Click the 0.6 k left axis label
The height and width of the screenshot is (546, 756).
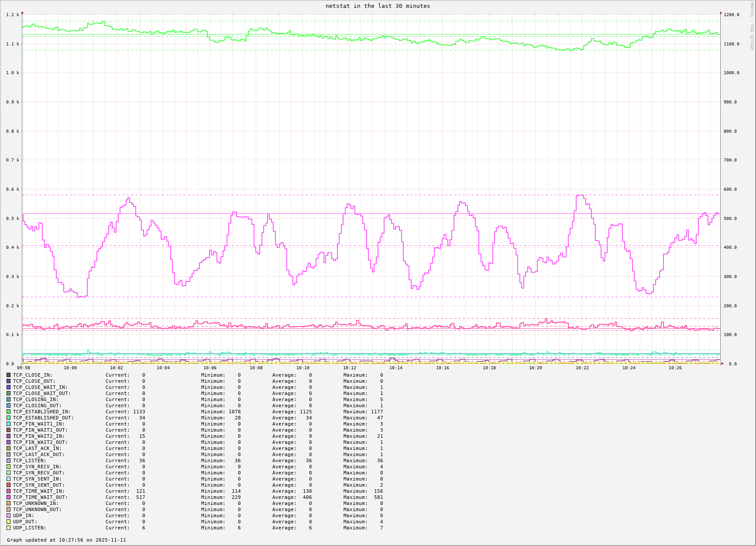[13, 189]
